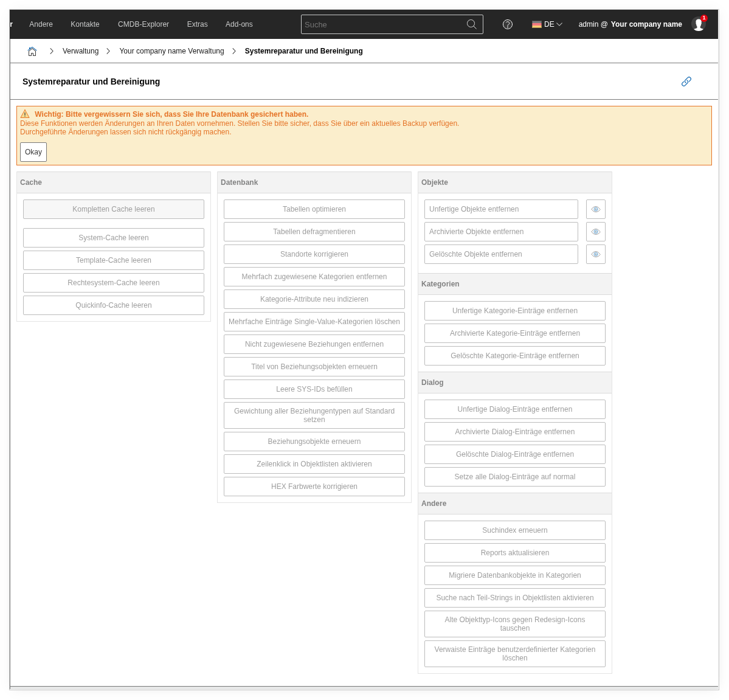Click the page link chain icon
Screen dimensions: 729x700
[686, 81]
